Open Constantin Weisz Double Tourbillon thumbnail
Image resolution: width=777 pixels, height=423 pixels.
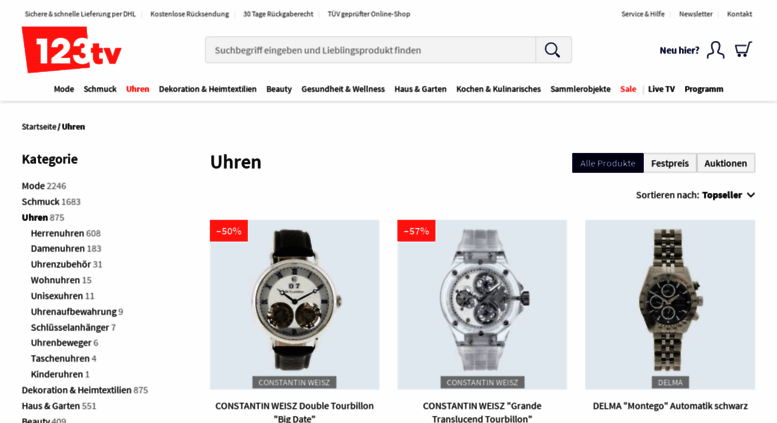coord(294,305)
